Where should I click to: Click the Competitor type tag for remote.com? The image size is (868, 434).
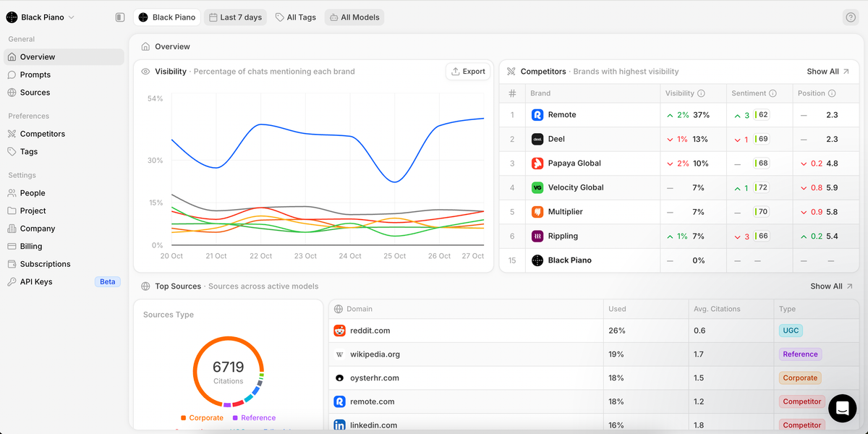[802, 401]
